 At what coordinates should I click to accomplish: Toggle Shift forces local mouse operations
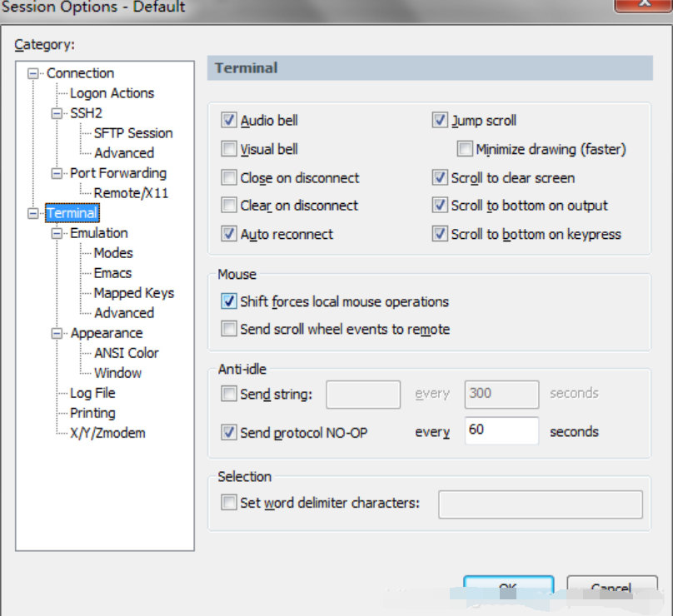click(x=229, y=301)
